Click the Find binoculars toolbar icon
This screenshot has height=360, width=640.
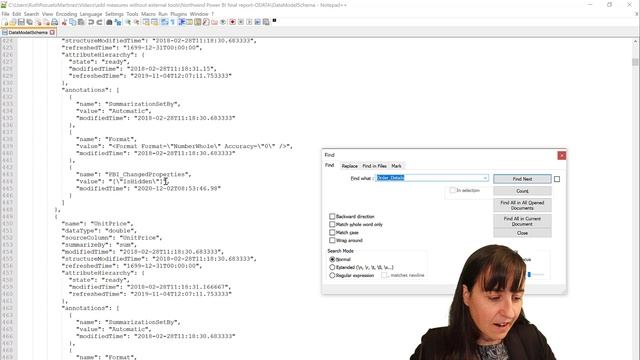point(109,22)
